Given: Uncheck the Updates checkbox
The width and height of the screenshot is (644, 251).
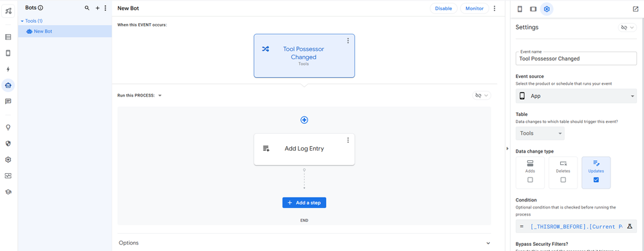Looking at the screenshot, I should [x=596, y=180].
